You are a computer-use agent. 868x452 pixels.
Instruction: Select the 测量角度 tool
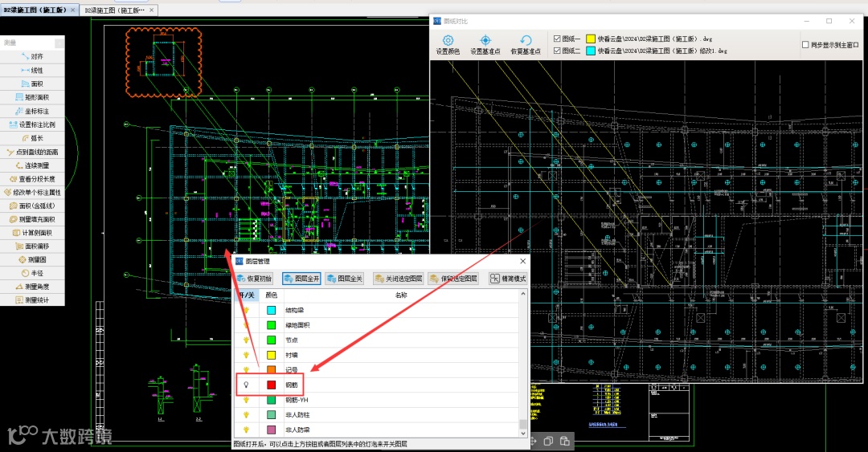click(x=32, y=287)
